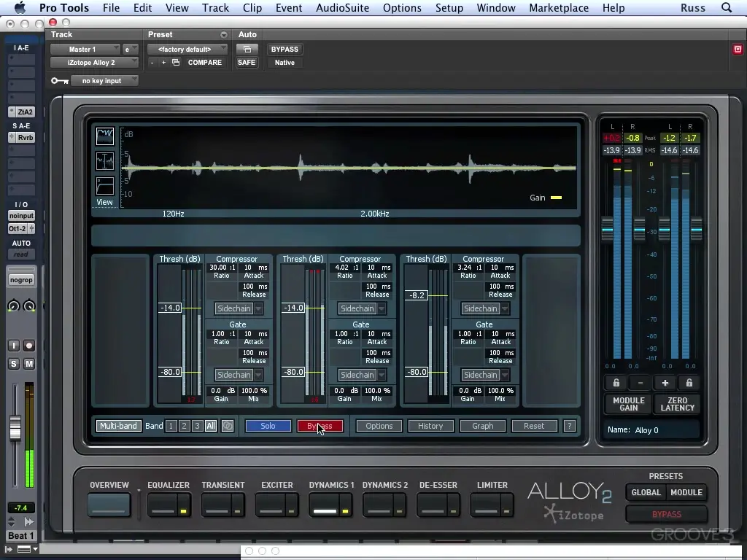Image resolution: width=747 pixels, height=560 pixels.
Task: Click the Alloy 0 name field
Action: 651,430
